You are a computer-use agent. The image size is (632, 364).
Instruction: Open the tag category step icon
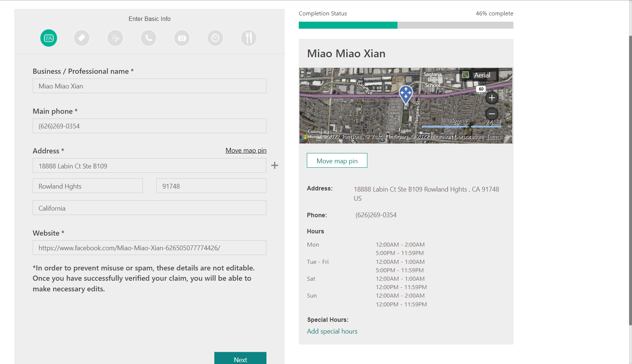(82, 38)
